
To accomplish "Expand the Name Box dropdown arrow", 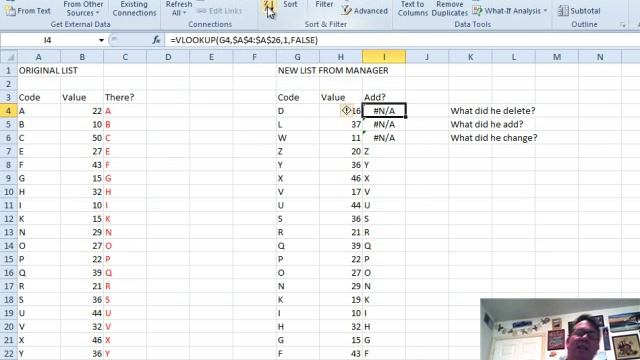I will pyautogui.click(x=101, y=40).
